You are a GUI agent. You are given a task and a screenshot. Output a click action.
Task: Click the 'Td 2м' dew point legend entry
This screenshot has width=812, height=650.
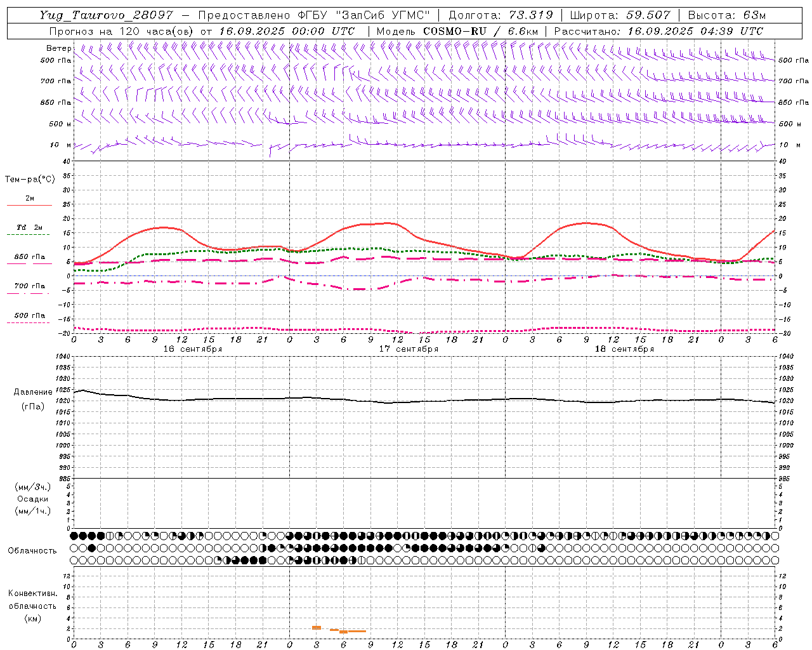click(30, 227)
